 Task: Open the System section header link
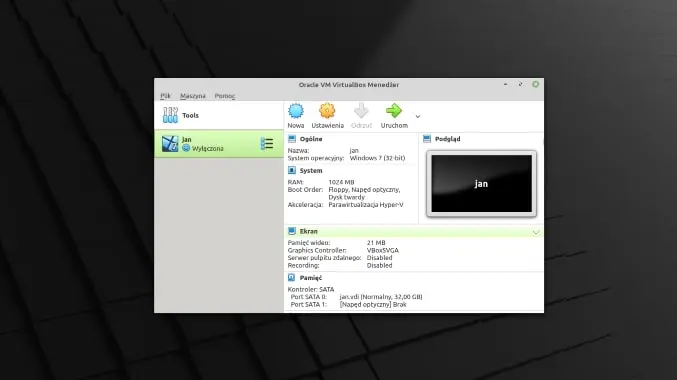[311, 171]
